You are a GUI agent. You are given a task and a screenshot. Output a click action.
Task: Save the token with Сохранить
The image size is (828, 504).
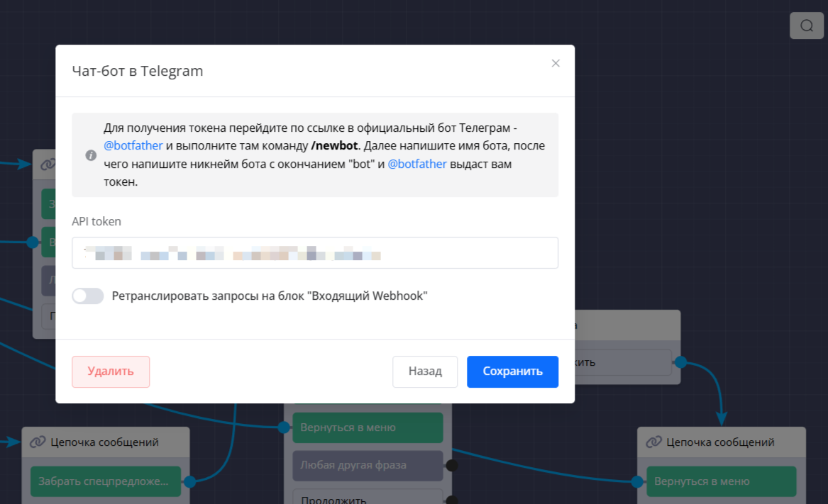pos(512,371)
